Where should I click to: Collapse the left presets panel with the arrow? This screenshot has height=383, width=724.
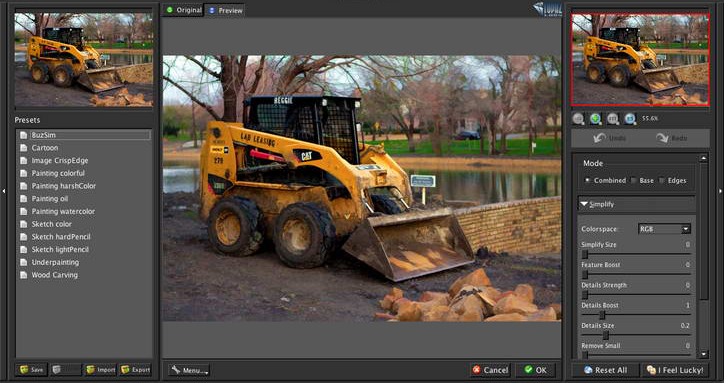pyautogui.click(x=4, y=191)
